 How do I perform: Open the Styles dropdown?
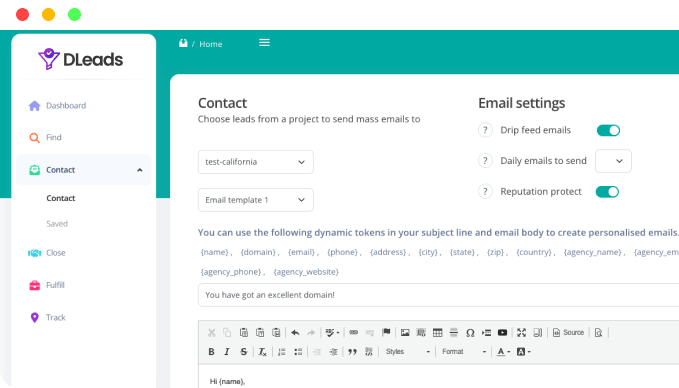click(407, 352)
